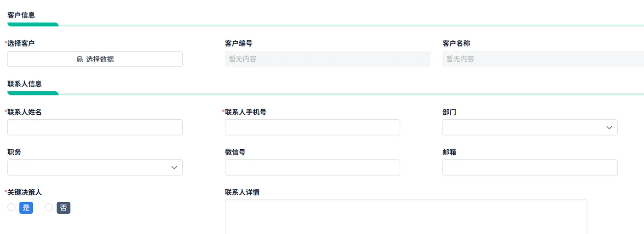Click the 选择客户 required field label
Image resolution: width=644 pixels, height=234 pixels.
tap(21, 43)
